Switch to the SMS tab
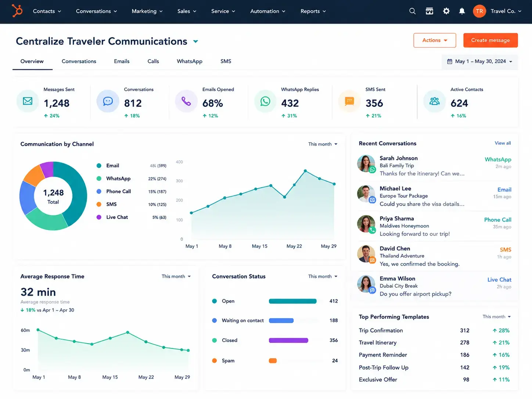The height and width of the screenshot is (399, 532). tap(226, 61)
